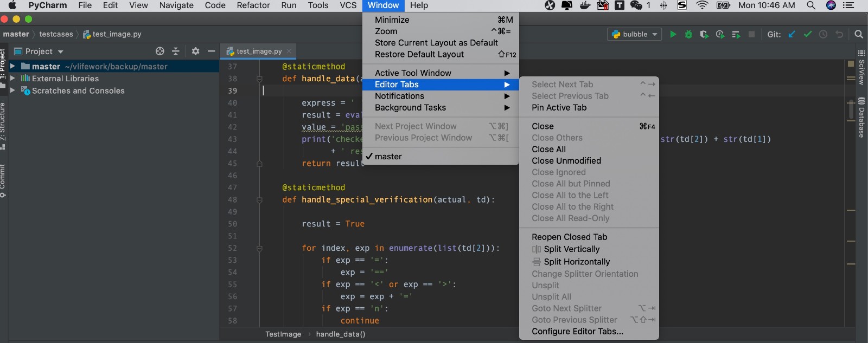Start debugging with the bug icon
Image resolution: width=868 pixels, height=343 pixels.
pos(688,34)
